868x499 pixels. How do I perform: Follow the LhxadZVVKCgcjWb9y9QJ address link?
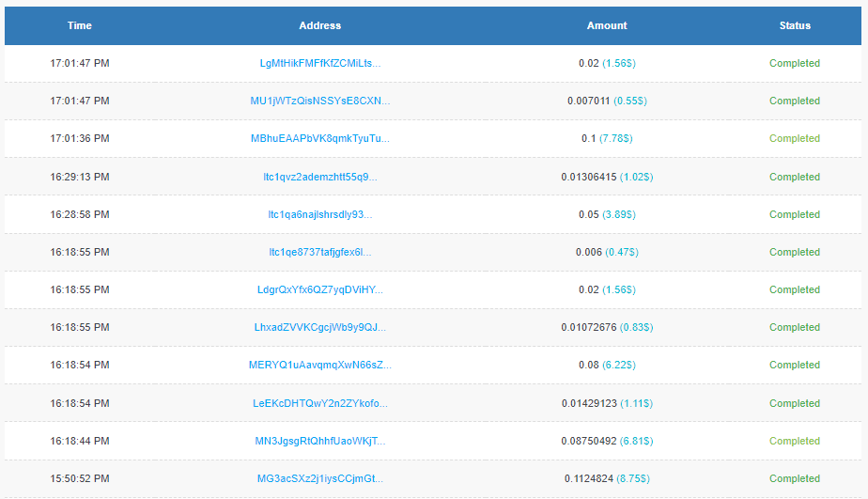[319, 327]
